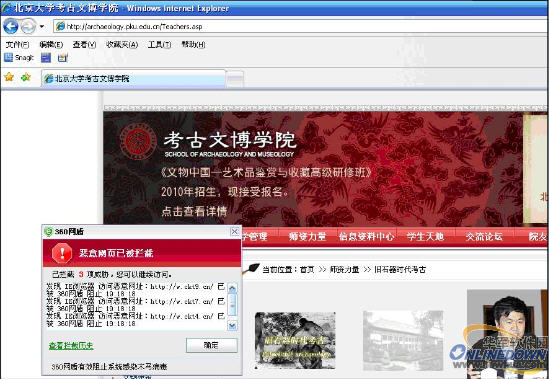Click scroll-down arrow in blocked threats list
Screen dimensions: 549x379
pos(232,325)
